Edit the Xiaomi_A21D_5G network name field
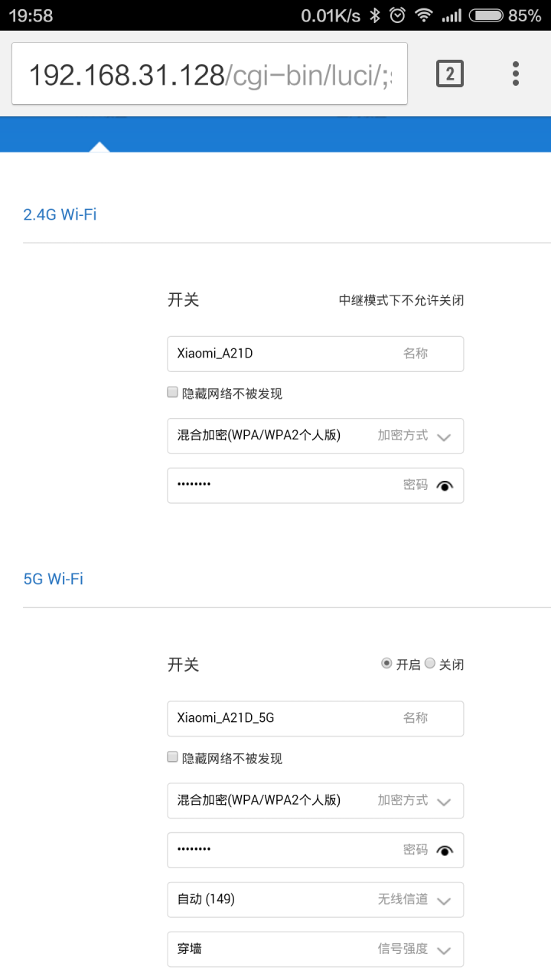This screenshot has height=980, width=551. [x=315, y=718]
